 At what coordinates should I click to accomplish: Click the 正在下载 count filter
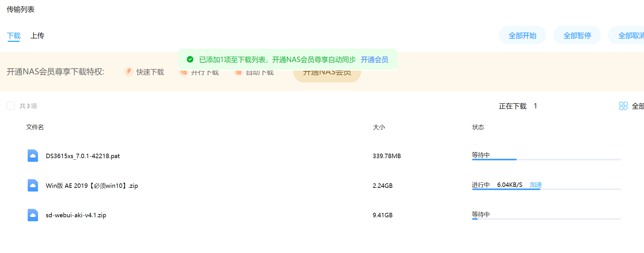click(518, 106)
